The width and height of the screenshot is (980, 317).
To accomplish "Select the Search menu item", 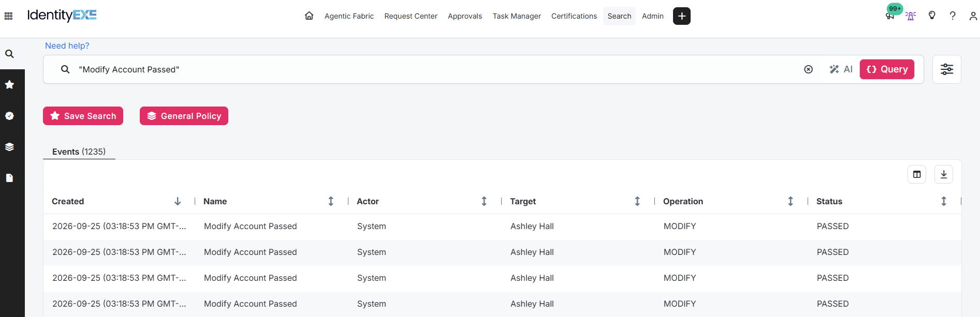I will coord(619,16).
